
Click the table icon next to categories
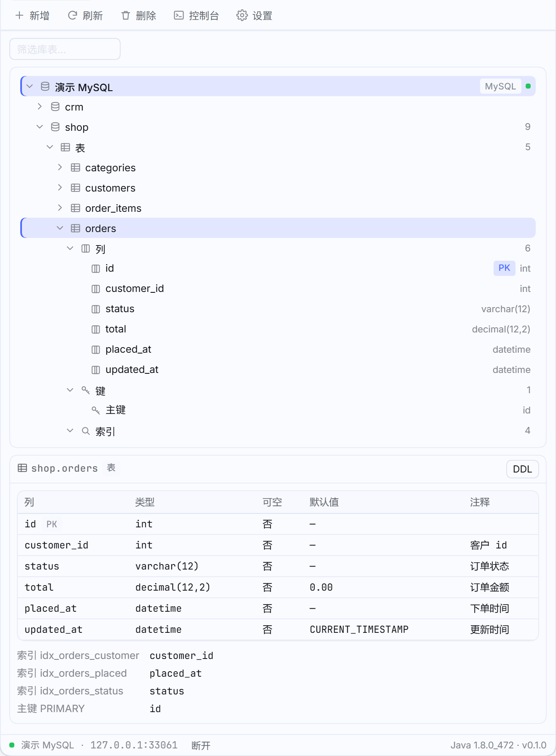[76, 167]
